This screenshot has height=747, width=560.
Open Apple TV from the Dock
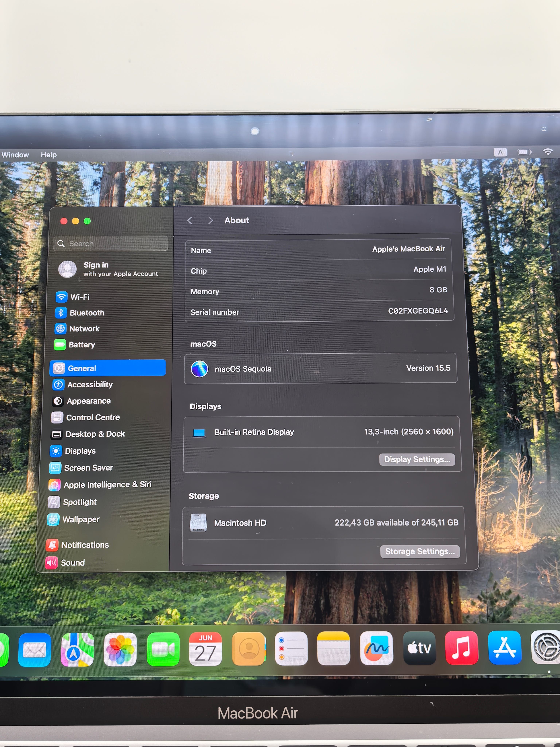[x=419, y=648]
